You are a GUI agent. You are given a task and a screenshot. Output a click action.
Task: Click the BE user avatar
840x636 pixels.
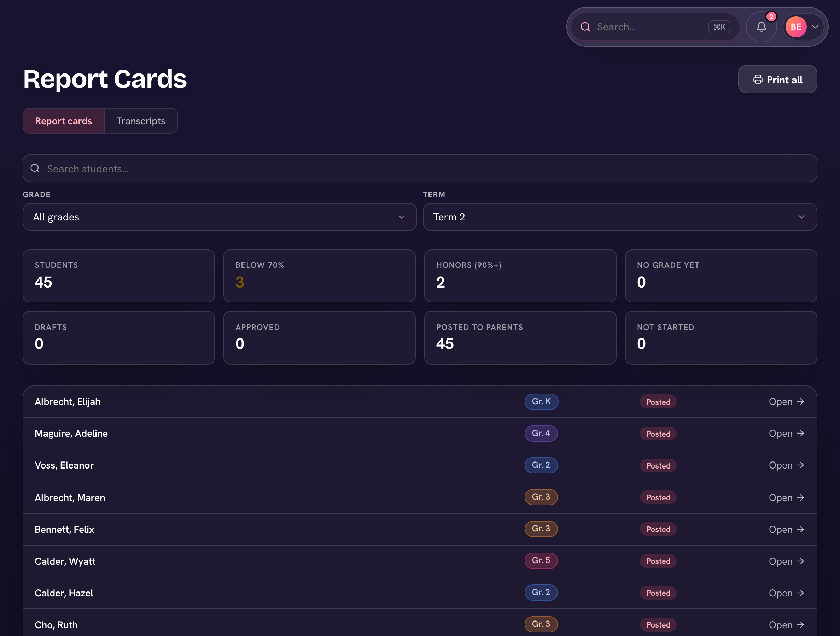(795, 27)
